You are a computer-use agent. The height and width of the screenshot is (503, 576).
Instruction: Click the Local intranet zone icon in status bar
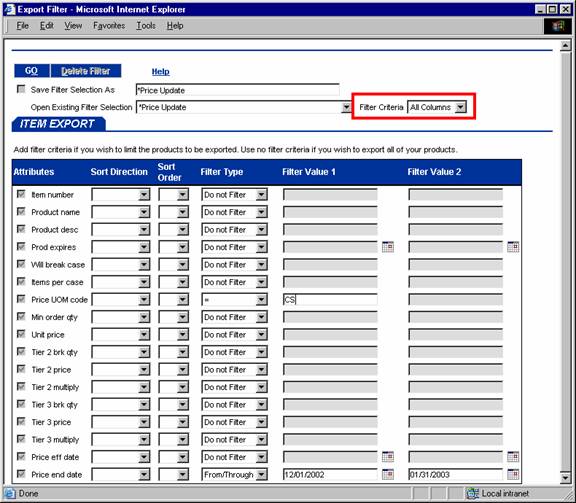pos(472,493)
